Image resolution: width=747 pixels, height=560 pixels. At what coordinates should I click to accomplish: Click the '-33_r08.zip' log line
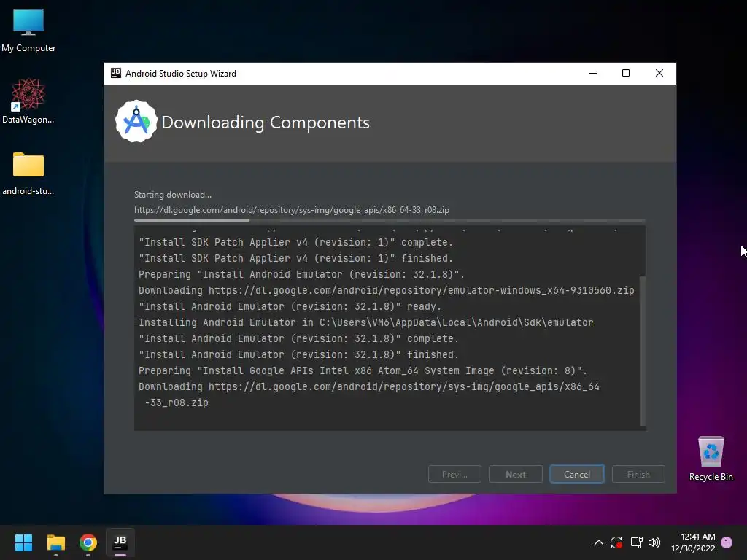[x=177, y=402]
